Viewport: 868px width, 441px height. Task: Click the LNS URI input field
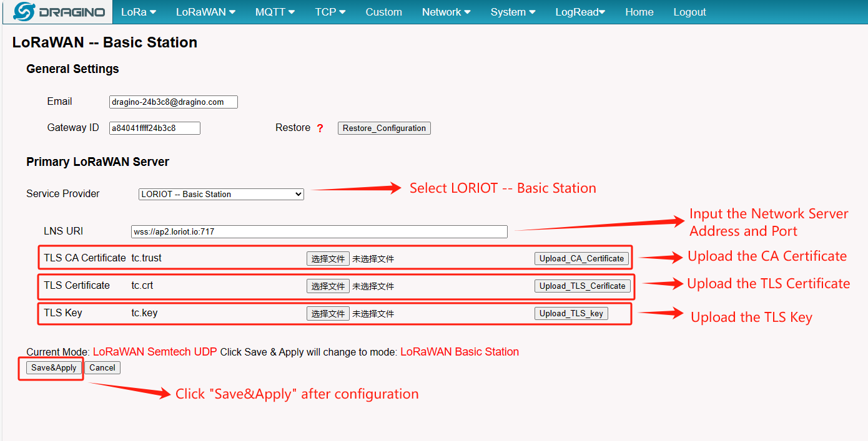click(319, 231)
